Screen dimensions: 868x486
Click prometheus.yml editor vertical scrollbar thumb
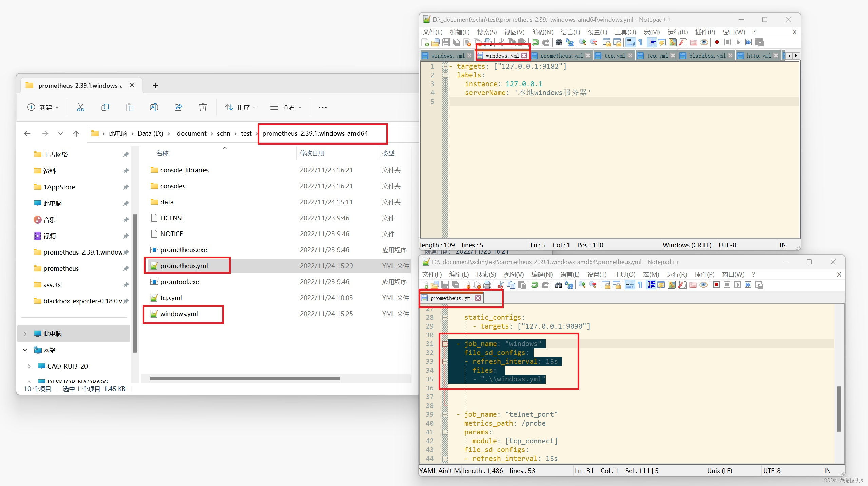pyautogui.click(x=839, y=409)
